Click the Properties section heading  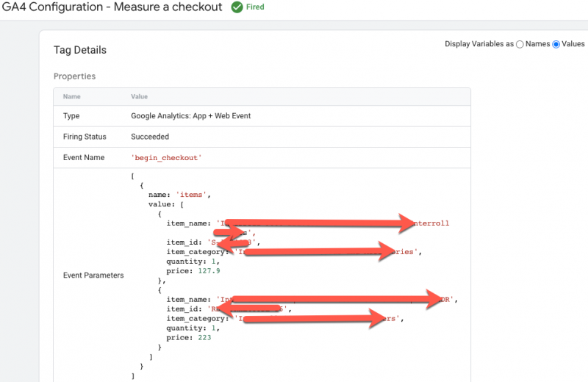pos(74,76)
